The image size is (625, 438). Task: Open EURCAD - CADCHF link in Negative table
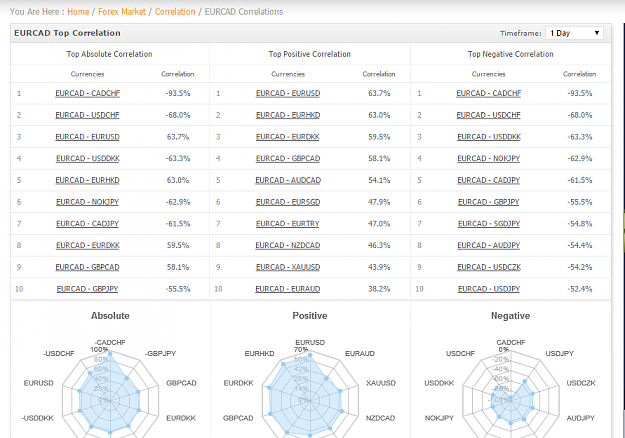(x=489, y=93)
